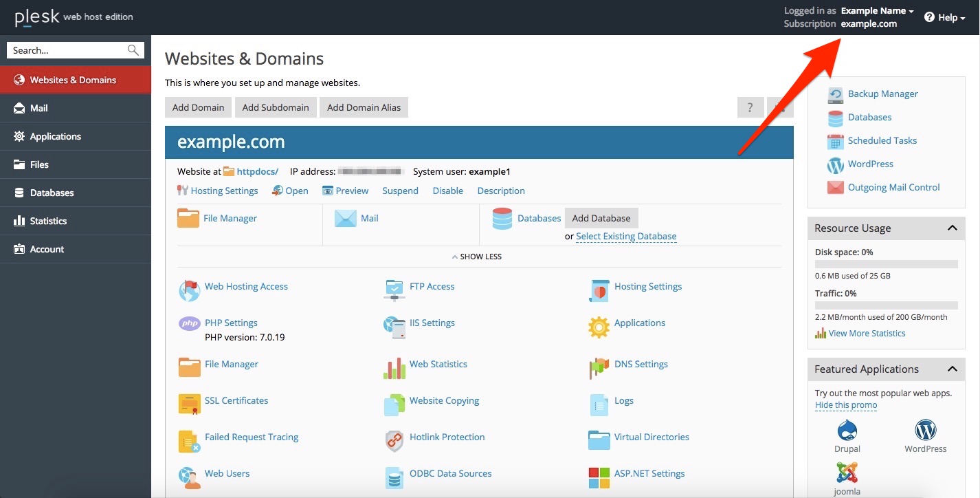Open the Help dropdown menu
Screen dimensions: 980x498
click(945, 17)
